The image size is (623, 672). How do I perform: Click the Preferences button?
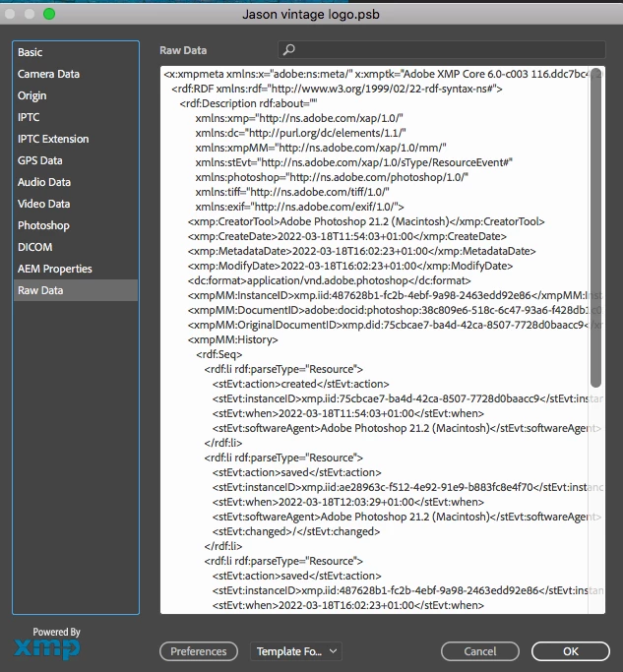click(199, 651)
